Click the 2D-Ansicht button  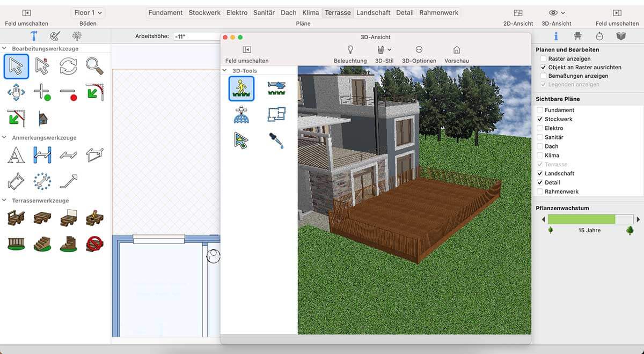pyautogui.click(x=518, y=17)
